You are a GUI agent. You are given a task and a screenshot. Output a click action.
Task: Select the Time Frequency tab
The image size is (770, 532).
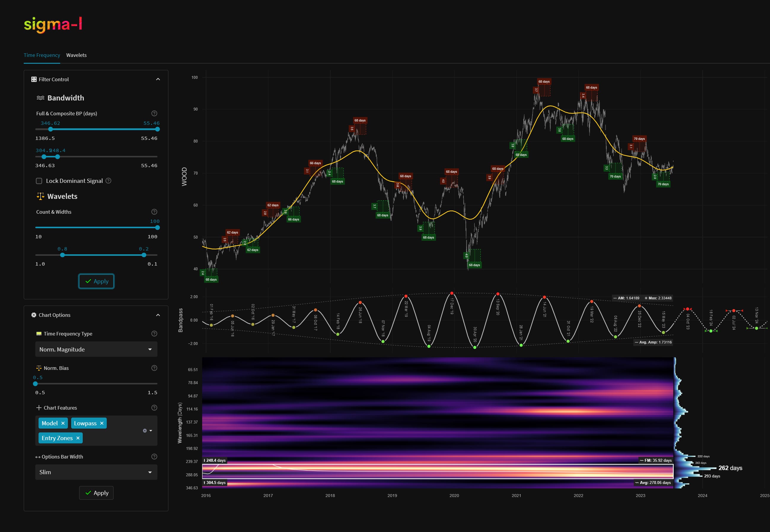tap(42, 55)
